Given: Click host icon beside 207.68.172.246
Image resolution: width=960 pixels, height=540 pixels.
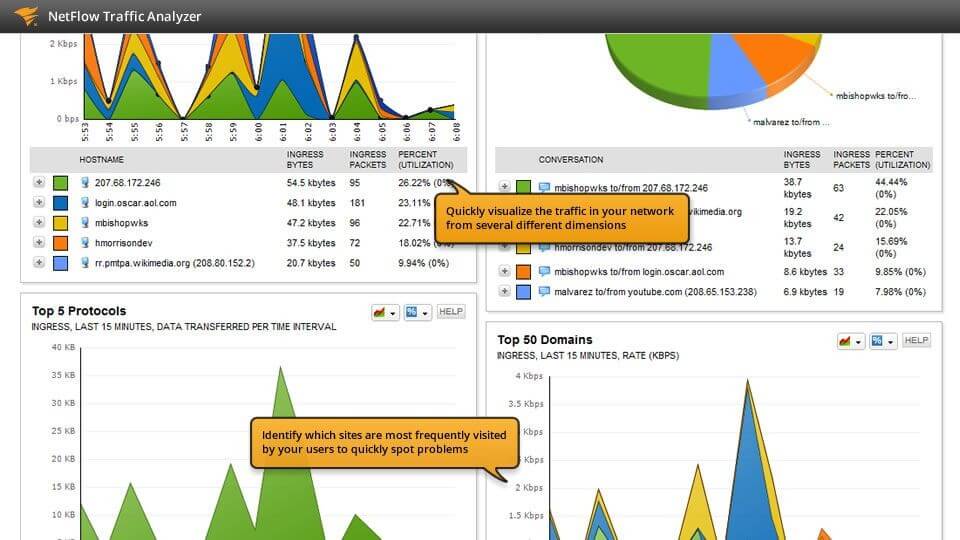Looking at the screenshot, I should 85,182.
